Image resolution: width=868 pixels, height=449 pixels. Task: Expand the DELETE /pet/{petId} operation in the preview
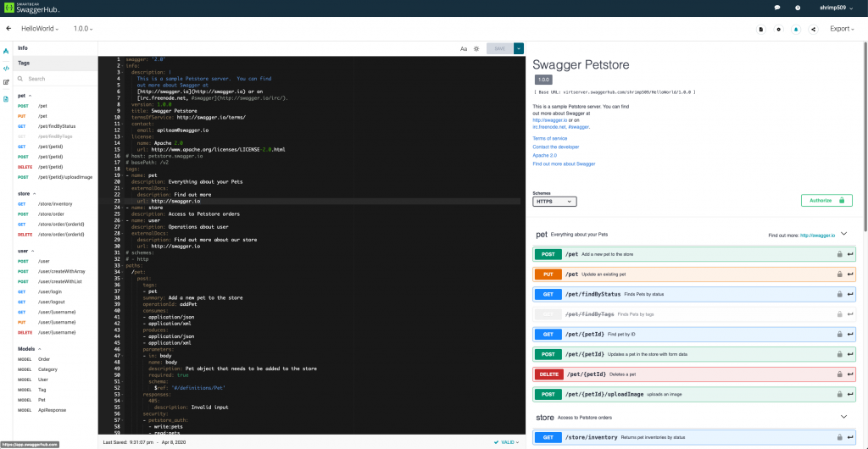[695, 374]
